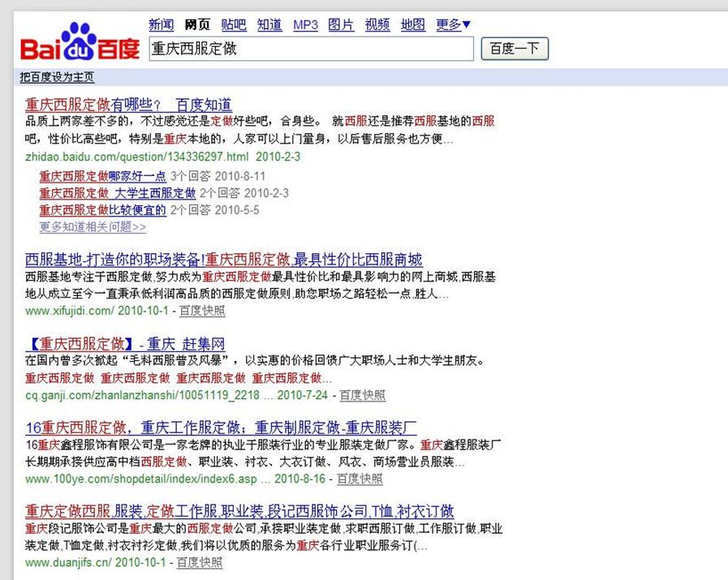
Task: Select the MP3 search tab
Action: tap(306, 24)
